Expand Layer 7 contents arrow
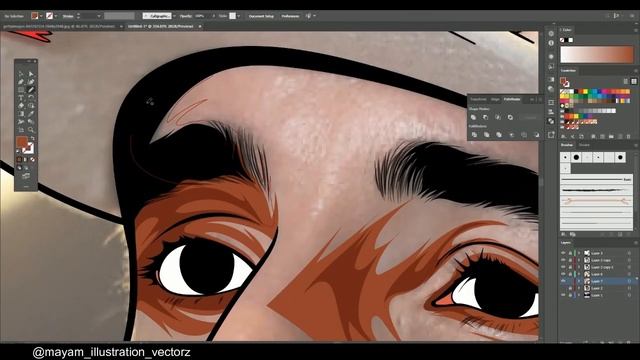The width and height of the screenshot is (640, 360). click(579, 281)
